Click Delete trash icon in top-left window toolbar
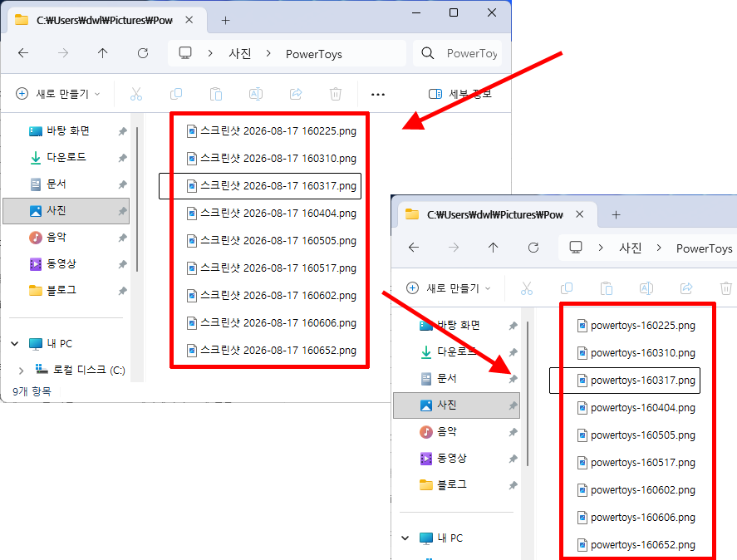Image resolution: width=737 pixels, height=560 pixels. click(336, 94)
